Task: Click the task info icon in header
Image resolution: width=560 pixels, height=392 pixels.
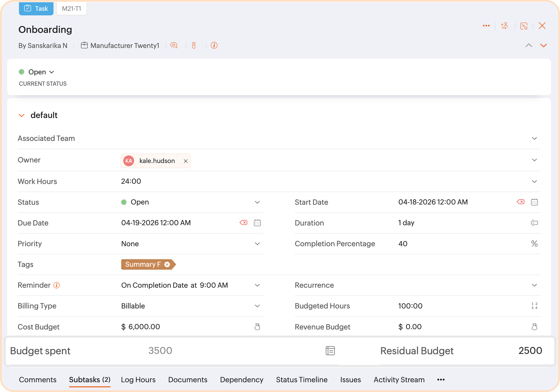Action: click(x=214, y=45)
